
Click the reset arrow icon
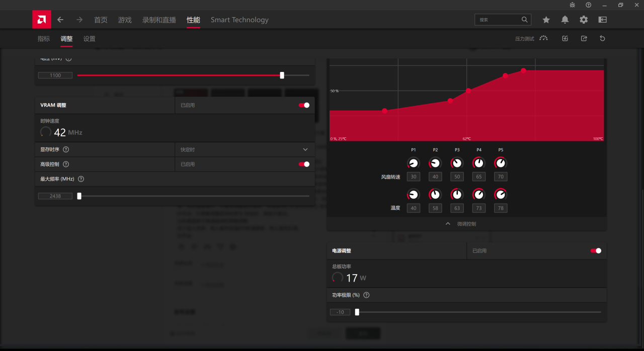point(602,39)
